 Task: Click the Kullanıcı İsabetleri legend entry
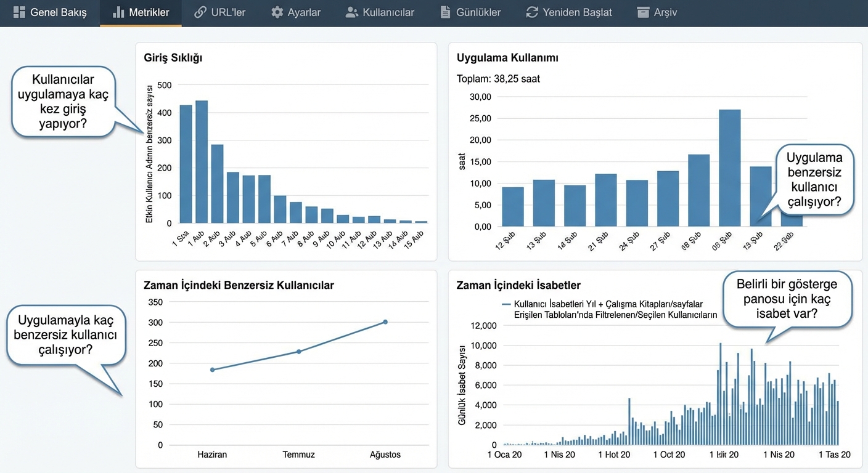coord(610,309)
